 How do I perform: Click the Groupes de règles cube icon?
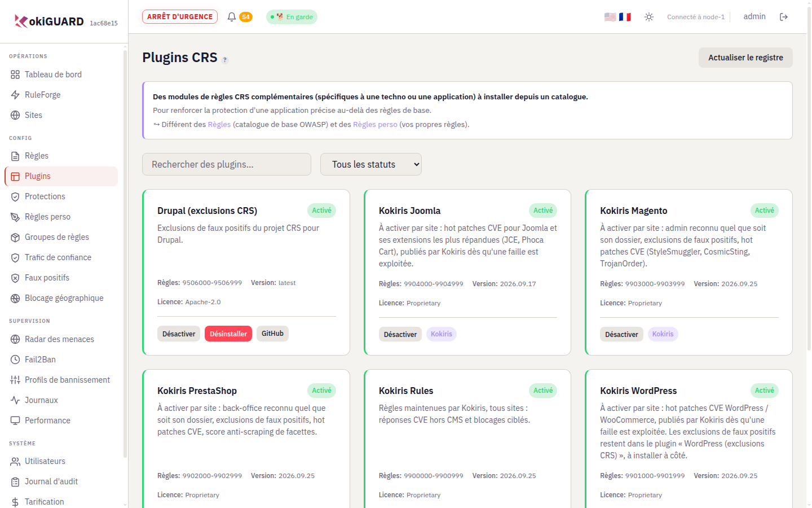click(15, 237)
